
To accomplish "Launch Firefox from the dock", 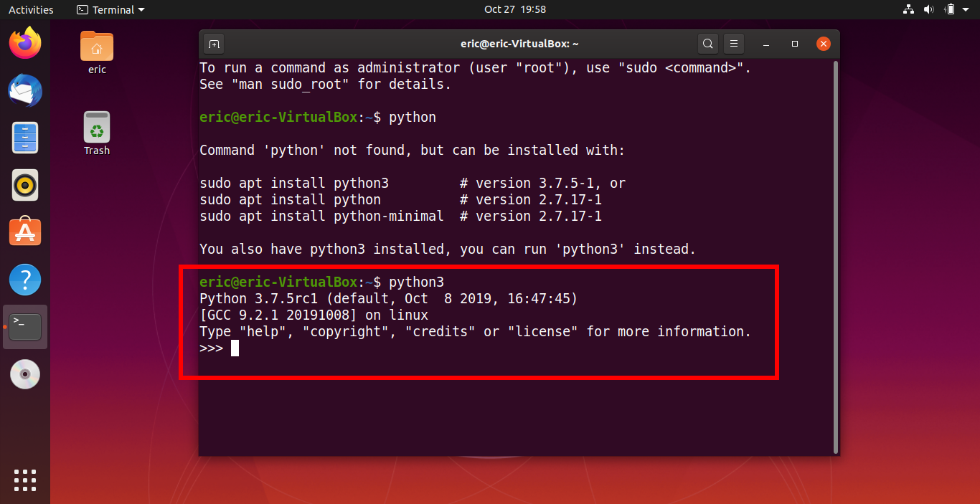I will pyautogui.click(x=25, y=43).
